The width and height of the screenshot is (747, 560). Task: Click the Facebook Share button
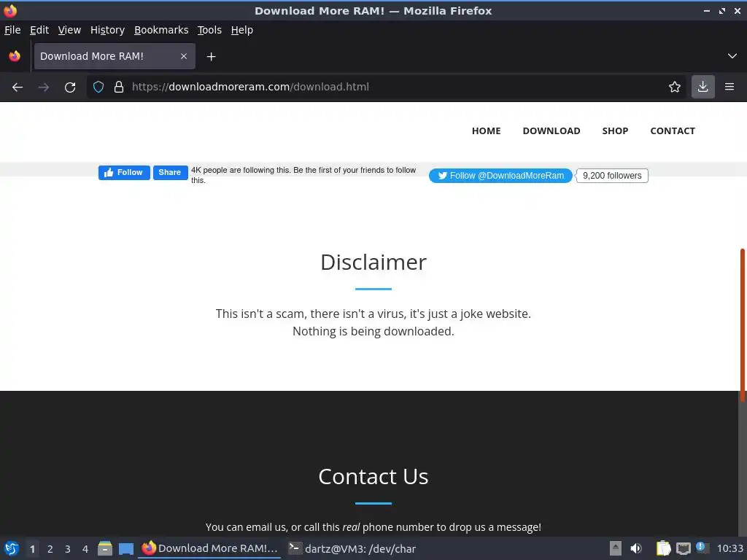(x=170, y=172)
